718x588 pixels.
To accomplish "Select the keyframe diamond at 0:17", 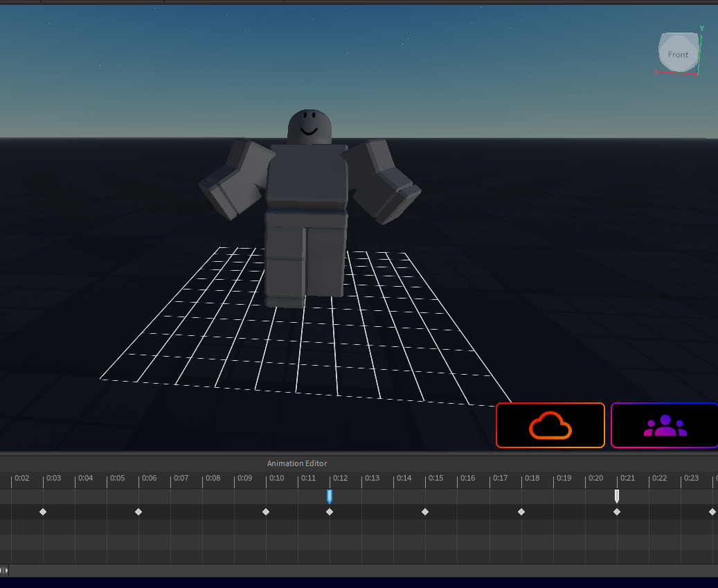I will click(521, 512).
